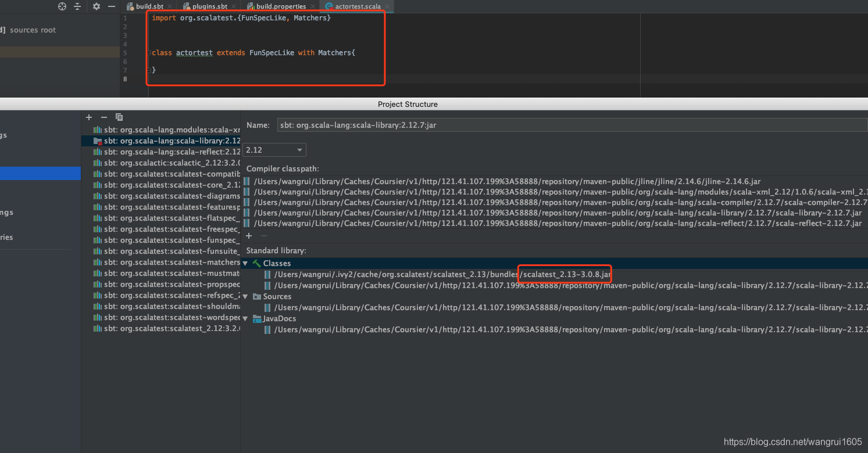
Task: Switch to the build.properties editor tab
Action: [281, 6]
